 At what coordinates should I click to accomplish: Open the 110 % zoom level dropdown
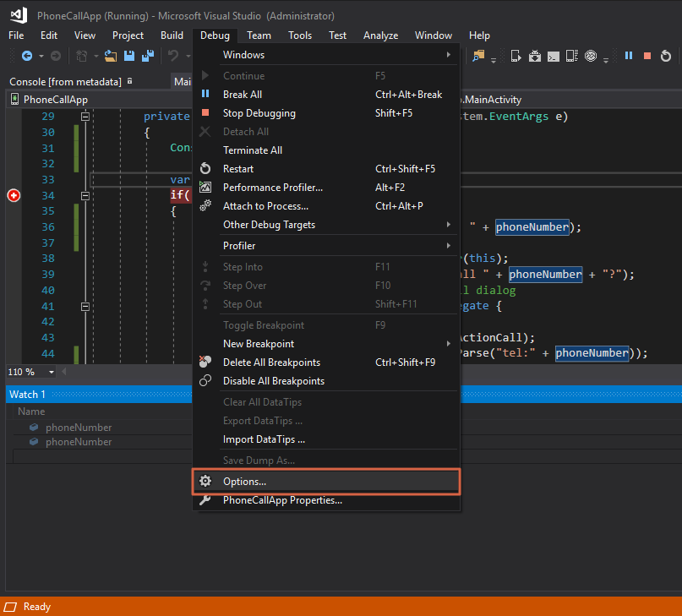52,372
